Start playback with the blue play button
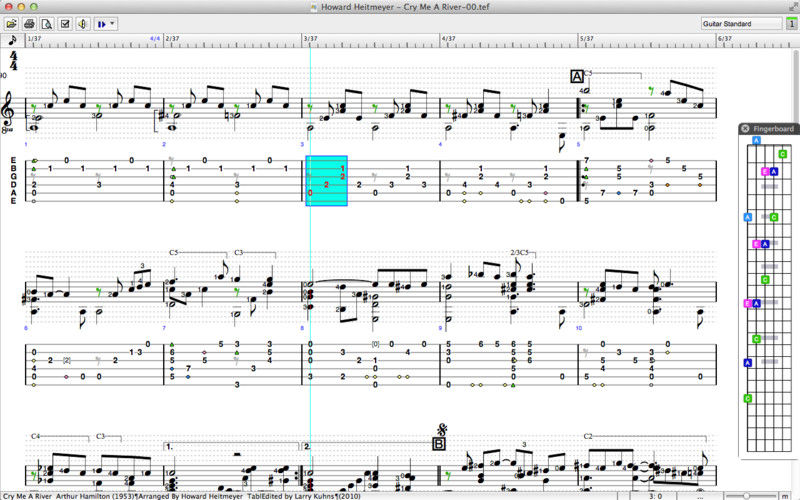 click(102, 24)
